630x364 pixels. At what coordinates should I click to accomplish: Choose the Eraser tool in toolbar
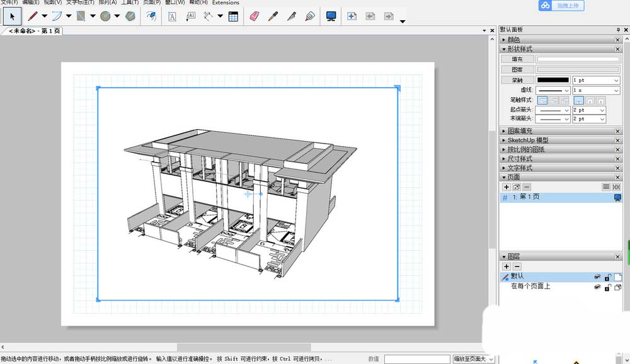(x=254, y=16)
